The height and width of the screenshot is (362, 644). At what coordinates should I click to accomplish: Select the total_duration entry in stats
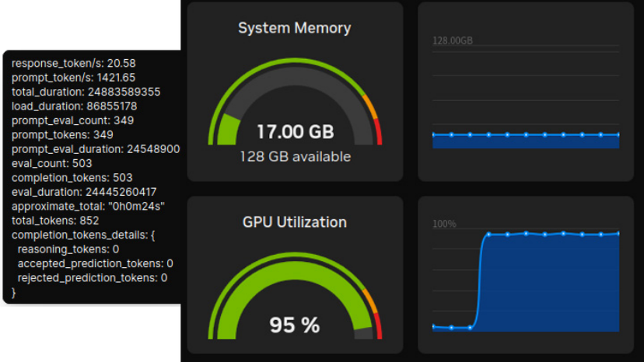click(86, 92)
